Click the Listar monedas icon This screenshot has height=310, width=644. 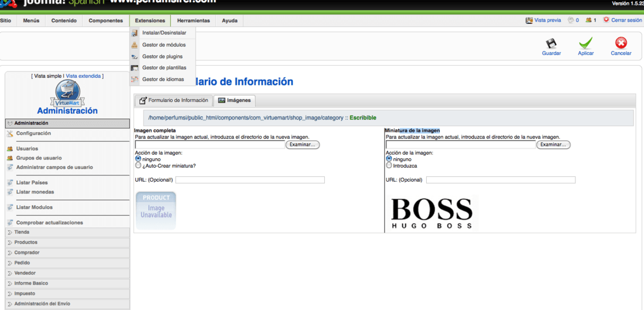[10, 192]
